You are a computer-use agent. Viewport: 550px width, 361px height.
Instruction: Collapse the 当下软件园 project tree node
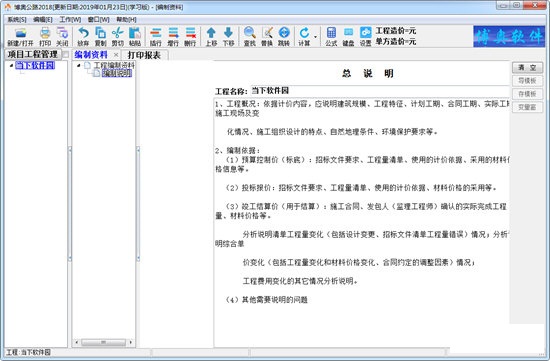coord(11,65)
